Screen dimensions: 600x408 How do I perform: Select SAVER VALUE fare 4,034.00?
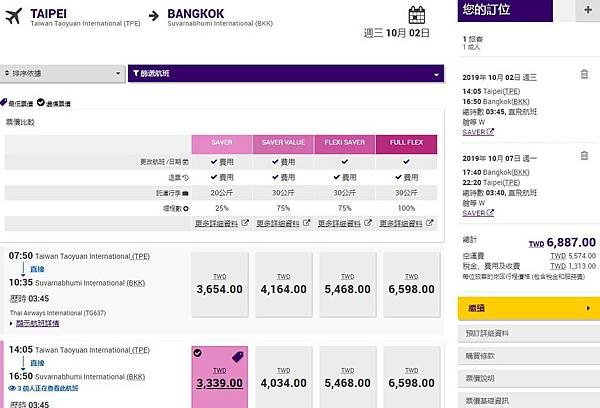284,377
